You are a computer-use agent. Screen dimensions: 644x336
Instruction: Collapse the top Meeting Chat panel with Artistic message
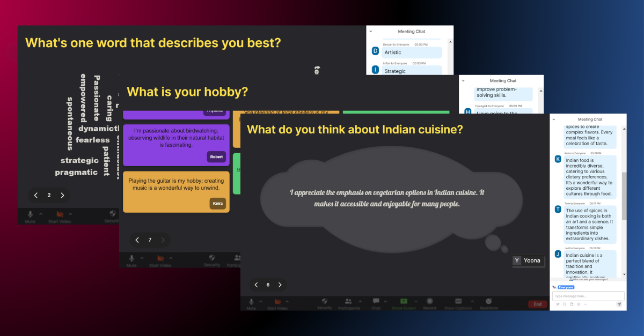pos(370,32)
